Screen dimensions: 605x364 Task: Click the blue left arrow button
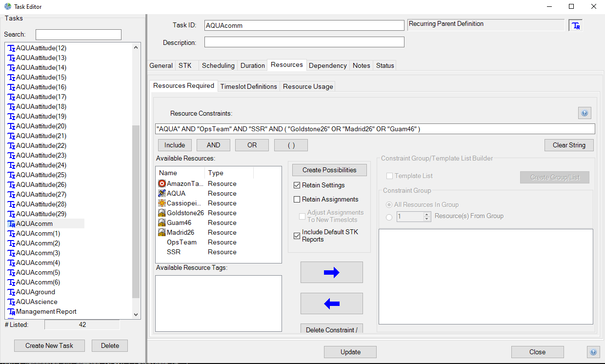coord(331,303)
